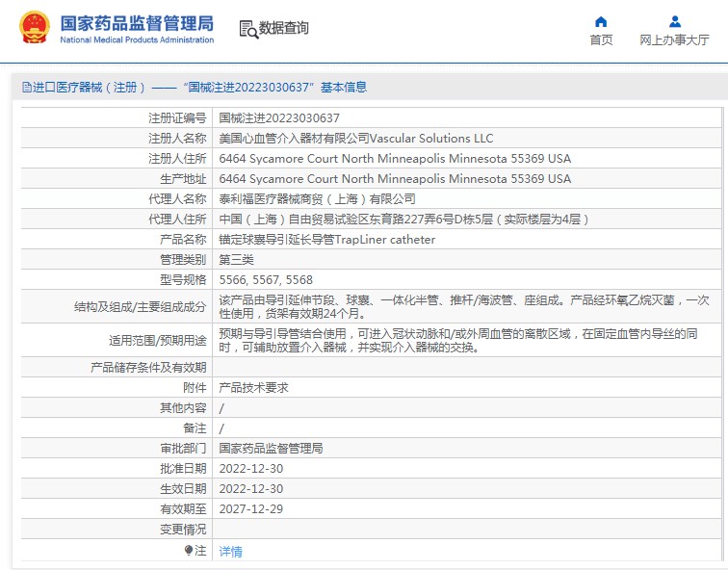The height and width of the screenshot is (570, 728).
Task: Open the 详情 link
Action: click(x=231, y=552)
